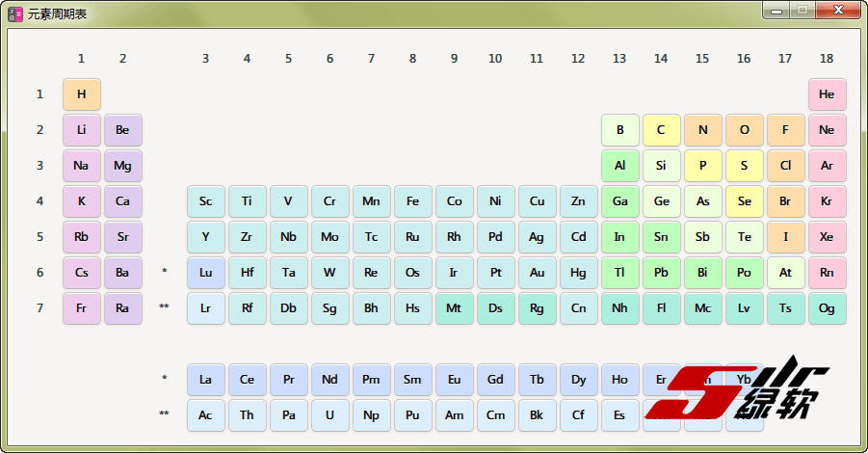Open the Iron (Fe) element tile

(x=412, y=201)
